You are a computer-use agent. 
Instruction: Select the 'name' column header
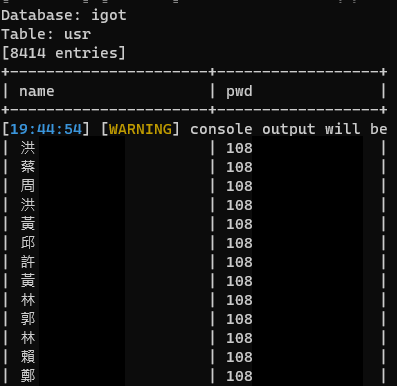pos(37,91)
